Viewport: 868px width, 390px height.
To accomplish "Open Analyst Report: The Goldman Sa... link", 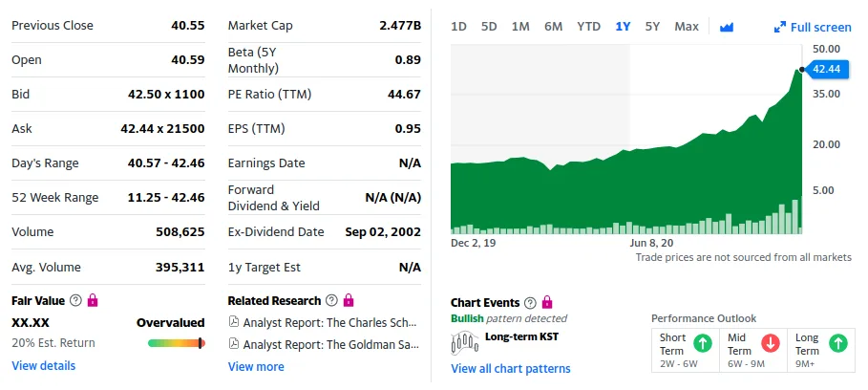I will [331, 344].
